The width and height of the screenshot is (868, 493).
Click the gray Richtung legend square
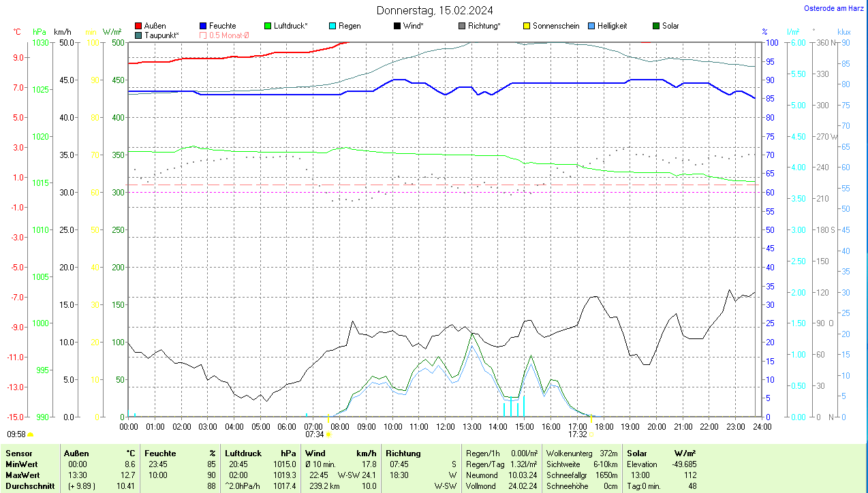[462, 26]
